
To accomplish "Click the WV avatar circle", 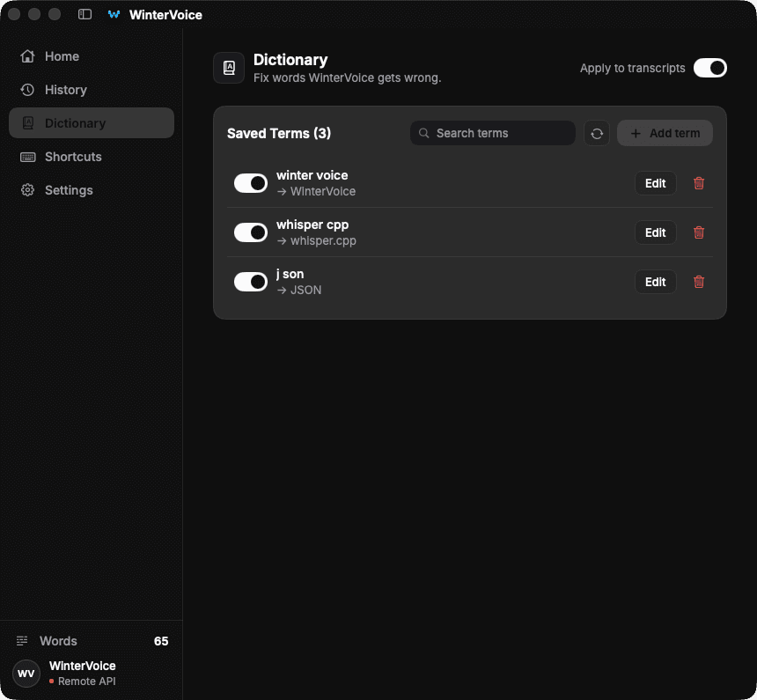I will pyautogui.click(x=26, y=674).
